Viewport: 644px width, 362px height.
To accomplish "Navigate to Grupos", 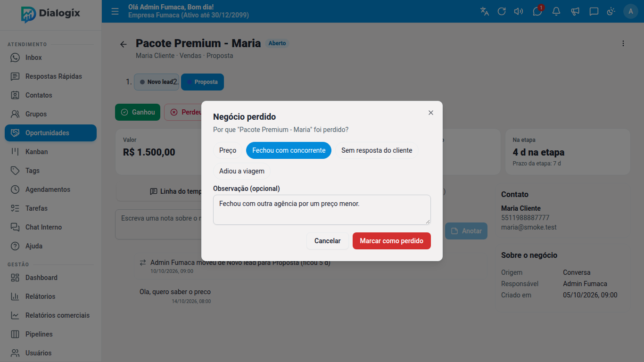I will coord(51,114).
